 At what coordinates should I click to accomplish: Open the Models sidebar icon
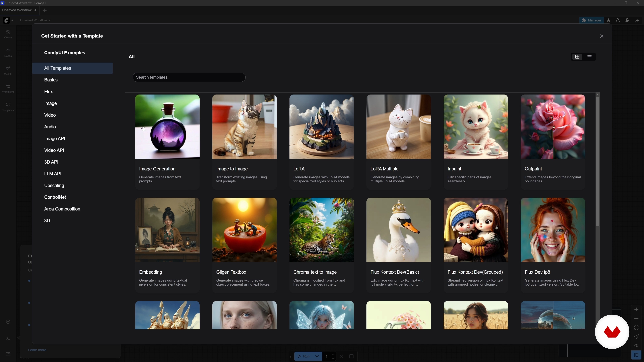[8, 70]
